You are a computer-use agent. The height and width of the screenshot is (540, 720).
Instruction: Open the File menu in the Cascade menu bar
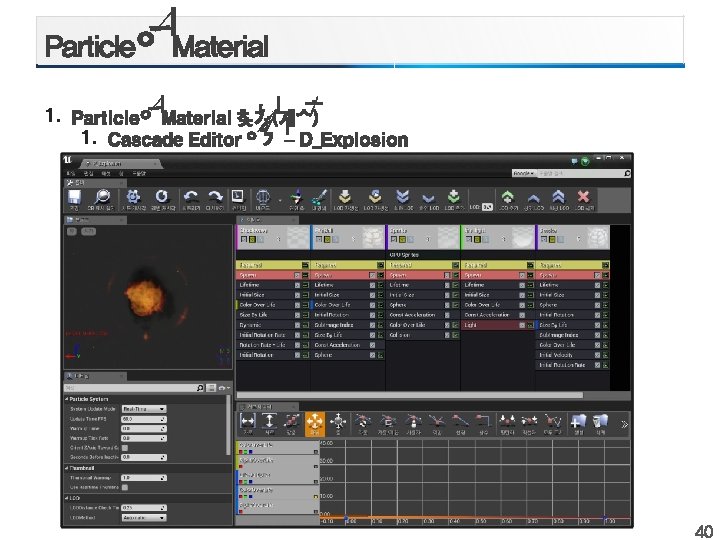[x=71, y=174]
